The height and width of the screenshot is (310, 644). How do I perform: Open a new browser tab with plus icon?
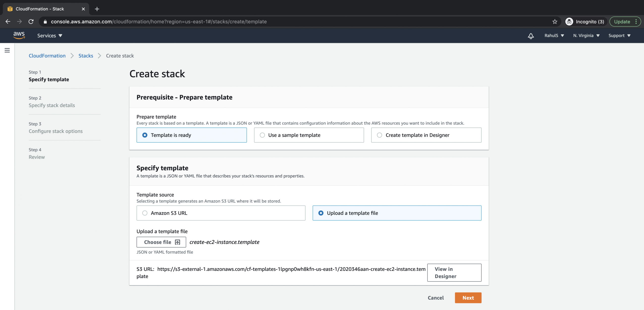point(97,9)
